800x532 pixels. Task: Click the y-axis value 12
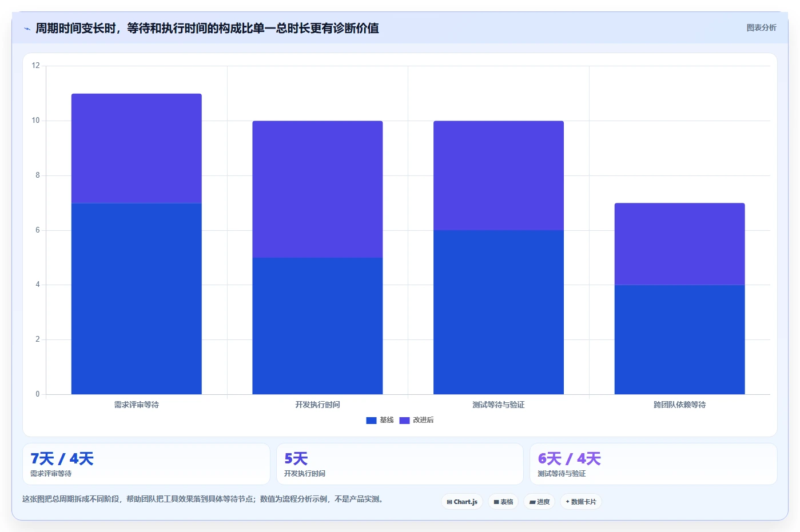pyautogui.click(x=36, y=66)
